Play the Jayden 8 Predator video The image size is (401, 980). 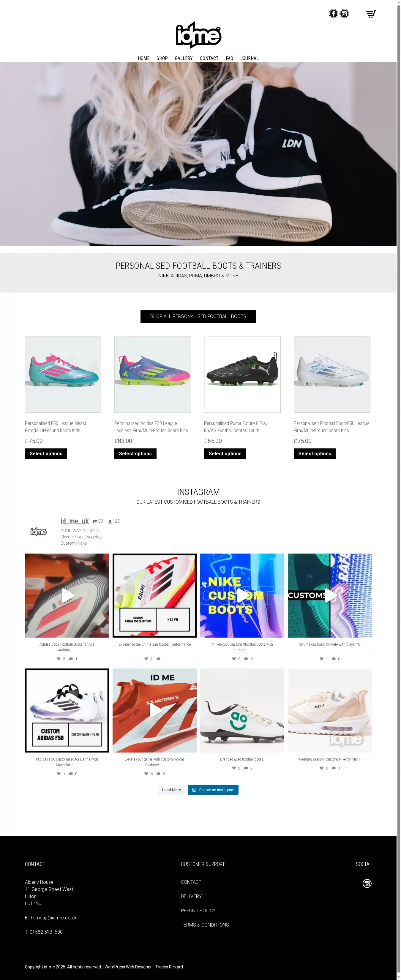(154, 710)
